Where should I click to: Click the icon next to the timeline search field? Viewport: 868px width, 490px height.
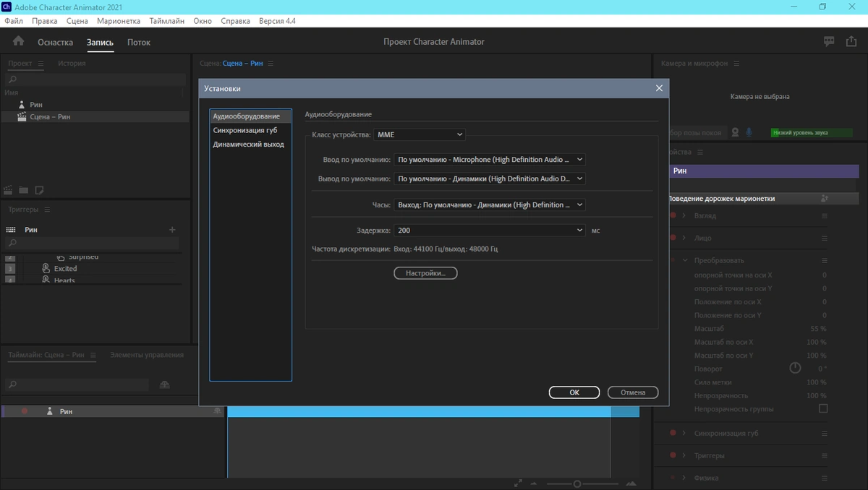[x=164, y=384]
